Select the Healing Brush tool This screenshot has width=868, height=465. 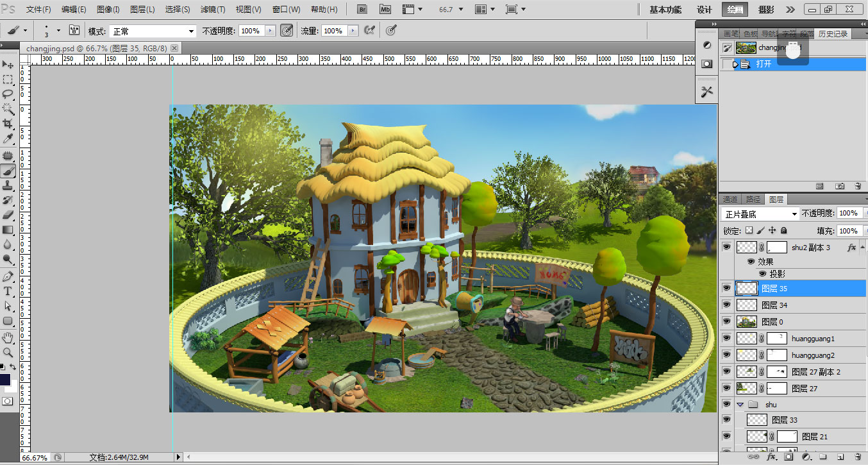coord(8,156)
